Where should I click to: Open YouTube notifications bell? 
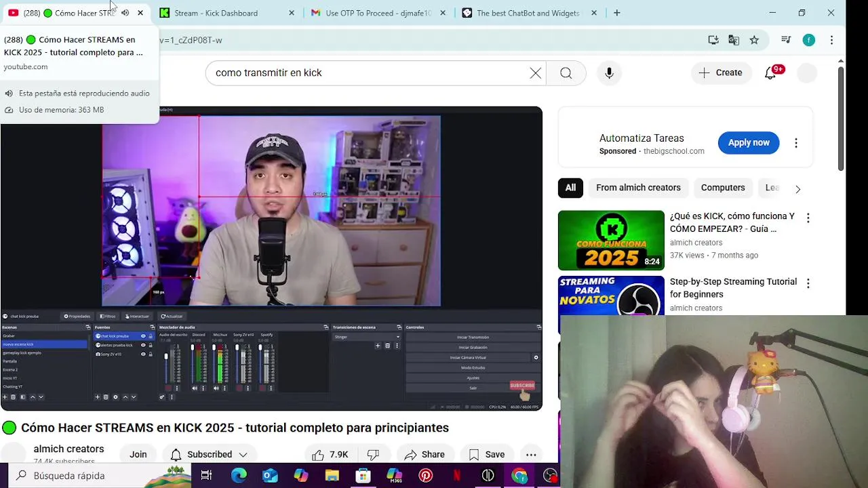coord(771,73)
